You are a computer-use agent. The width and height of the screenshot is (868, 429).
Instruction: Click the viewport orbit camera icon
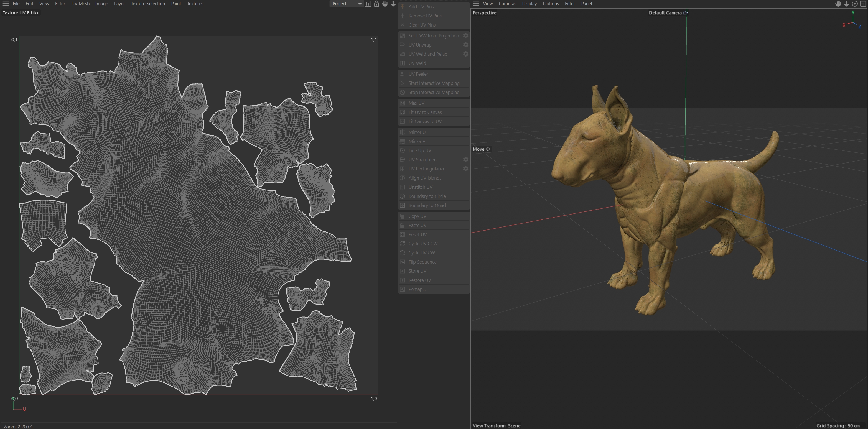pos(854,4)
